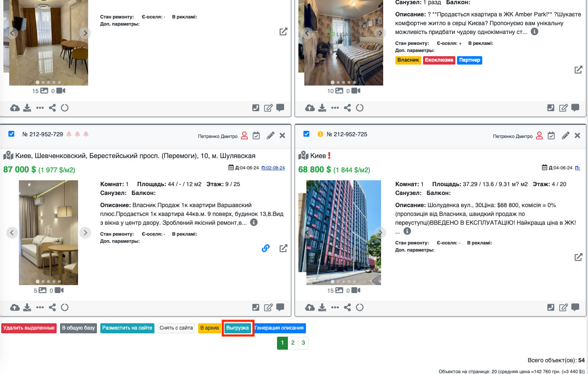Show next photo of 87 000 $ apartment
The width and height of the screenshot is (588, 374).
(x=85, y=232)
